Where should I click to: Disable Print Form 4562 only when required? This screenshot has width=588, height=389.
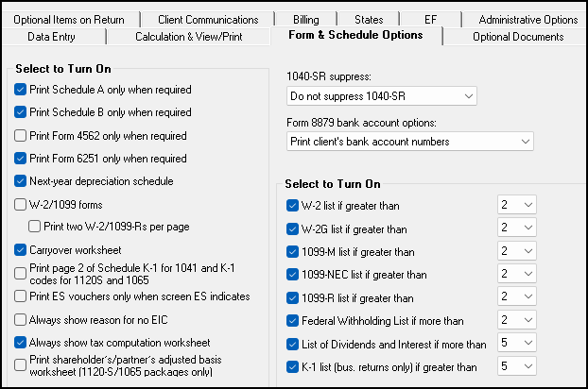[22, 136]
